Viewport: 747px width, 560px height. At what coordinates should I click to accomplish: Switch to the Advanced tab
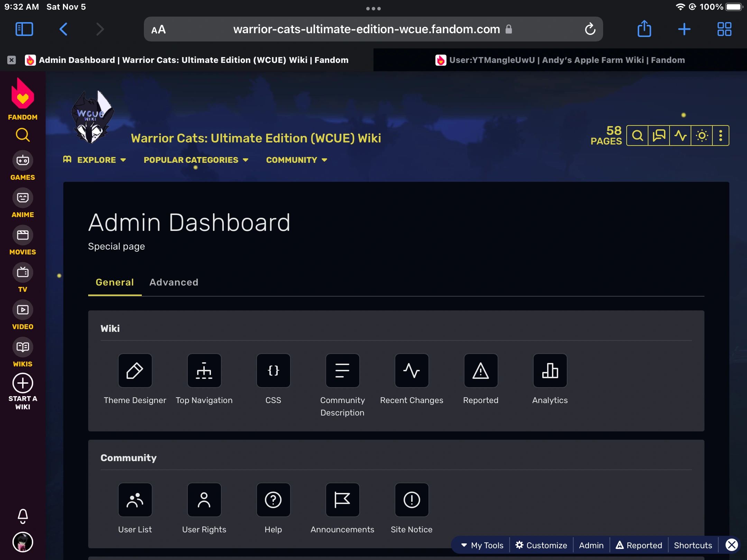[174, 282]
